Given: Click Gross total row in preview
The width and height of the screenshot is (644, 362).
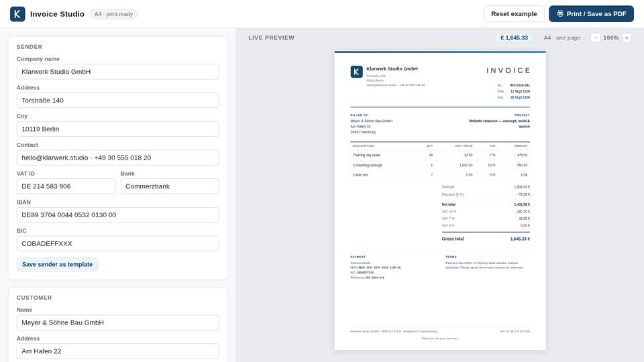Looking at the screenshot, I should (x=486, y=239).
